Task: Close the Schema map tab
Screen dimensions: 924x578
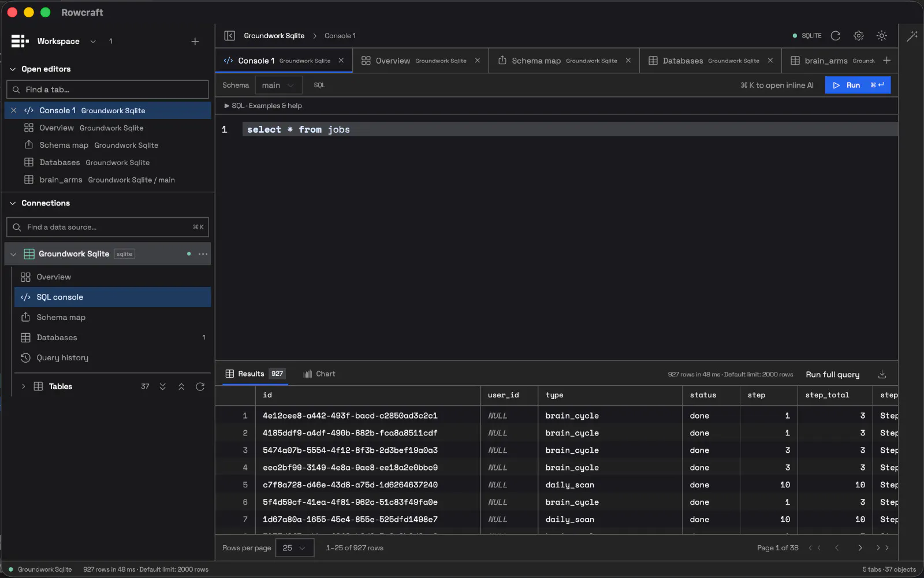Action: point(628,61)
